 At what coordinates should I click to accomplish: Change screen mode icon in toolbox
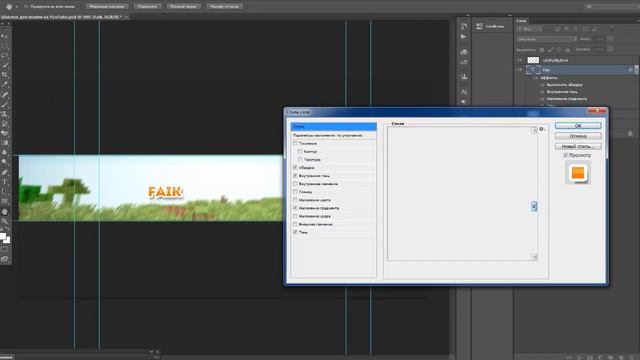click(5, 259)
